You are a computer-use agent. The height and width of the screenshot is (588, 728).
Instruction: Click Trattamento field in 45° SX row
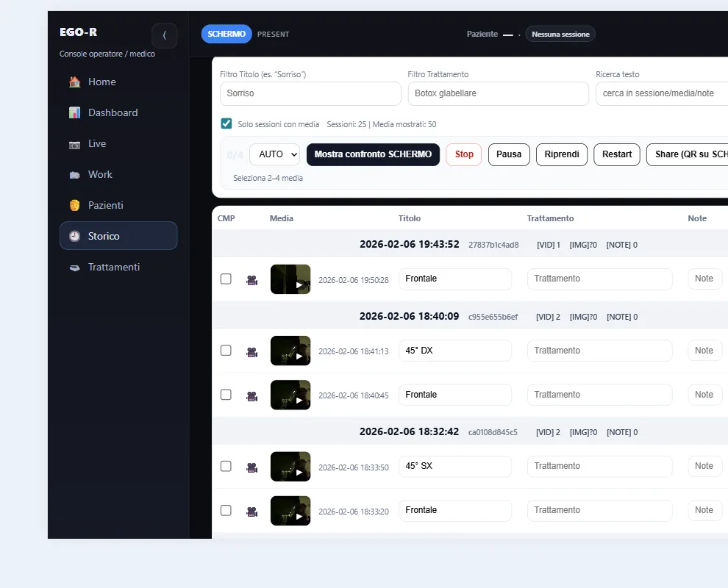point(600,466)
